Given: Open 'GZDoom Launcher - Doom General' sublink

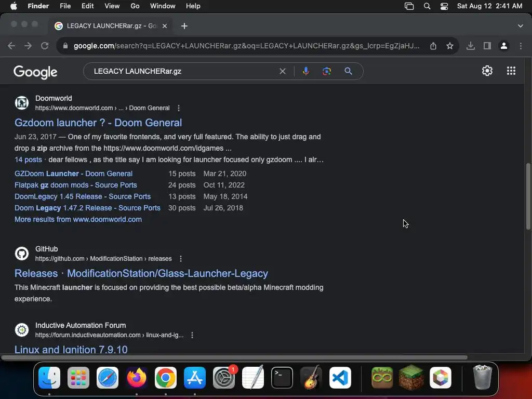Looking at the screenshot, I should pos(73,174).
